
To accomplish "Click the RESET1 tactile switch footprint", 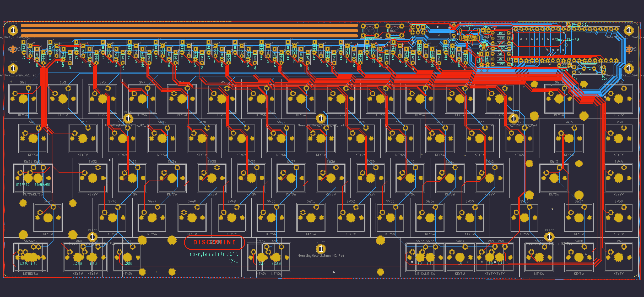I will point(370,31).
